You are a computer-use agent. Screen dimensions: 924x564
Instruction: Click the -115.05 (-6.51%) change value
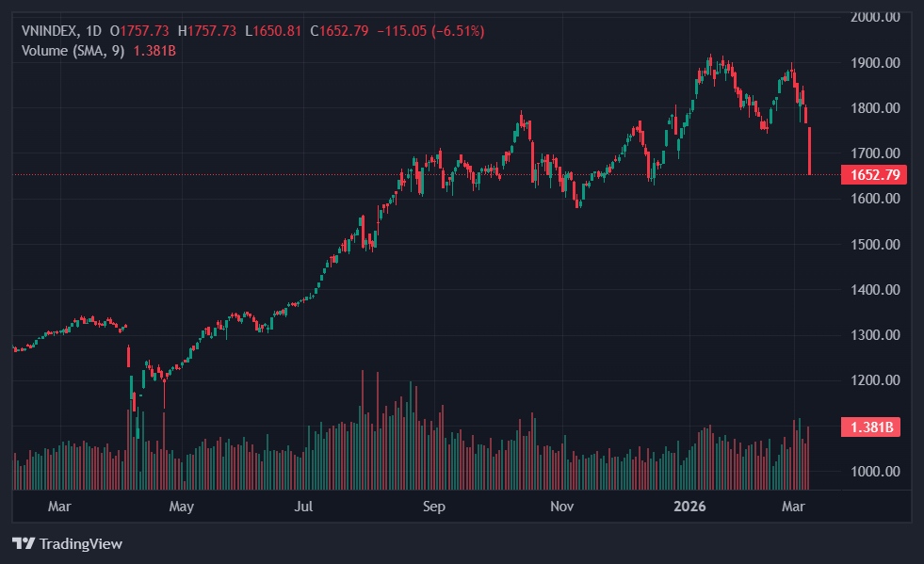(x=430, y=31)
